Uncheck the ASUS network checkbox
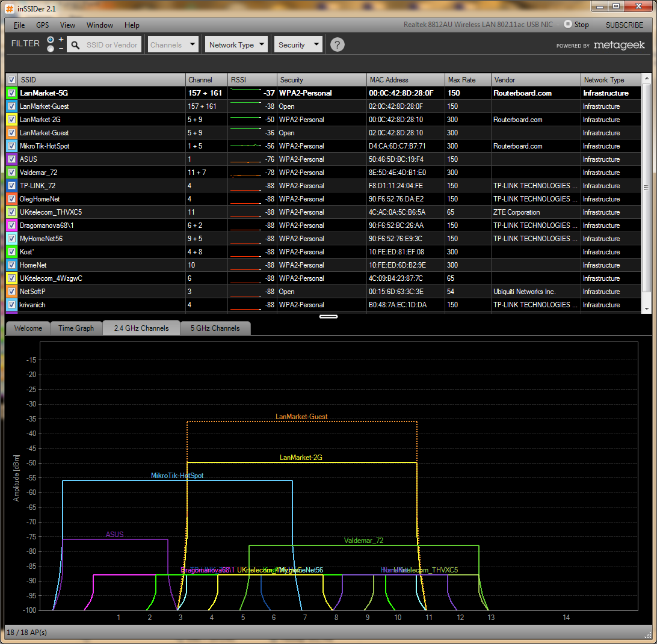657x644 pixels. [x=11, y=159]
